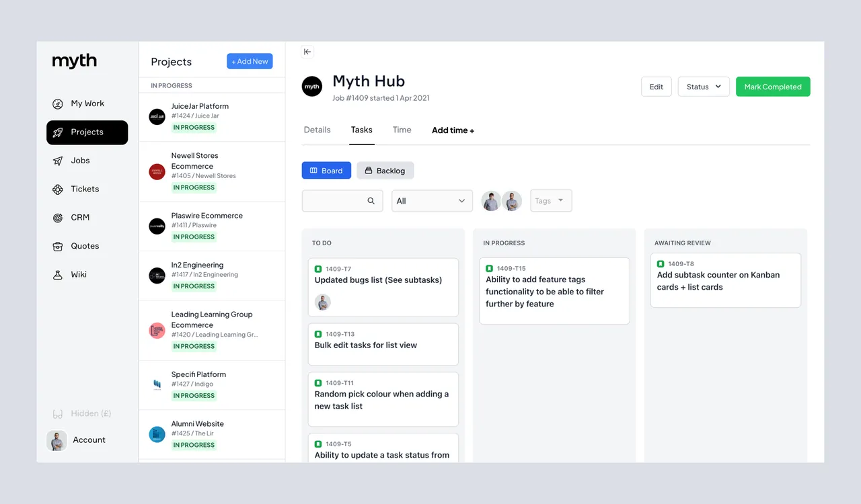Click the Mark Completed button

tap(773, 87)
